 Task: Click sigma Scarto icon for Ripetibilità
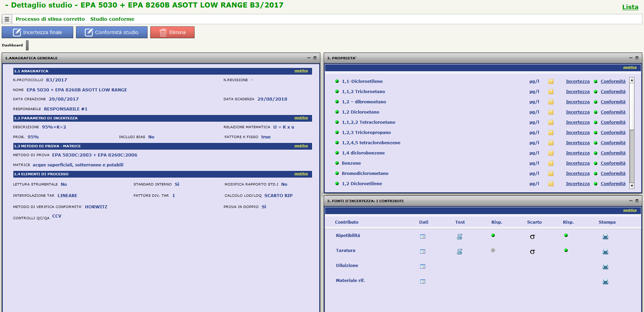[532, 237]
